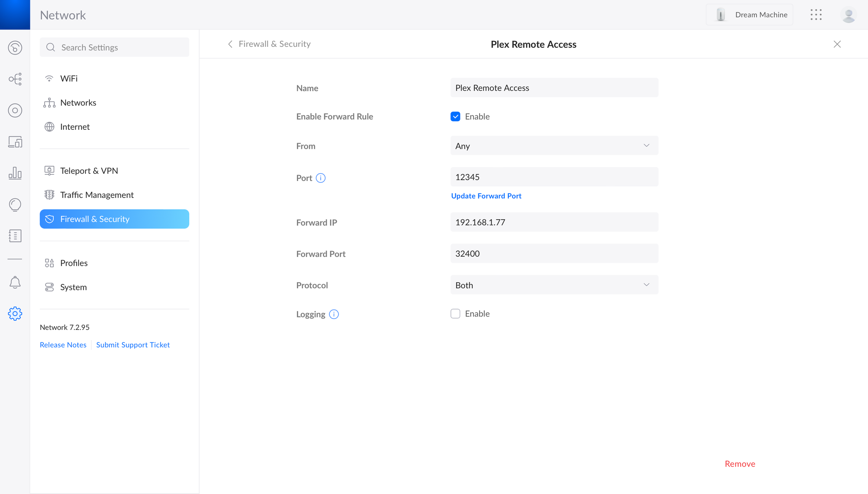Open the apps grid launcher icon
This screenshot has height=494, width=868.
click(816, 15)
